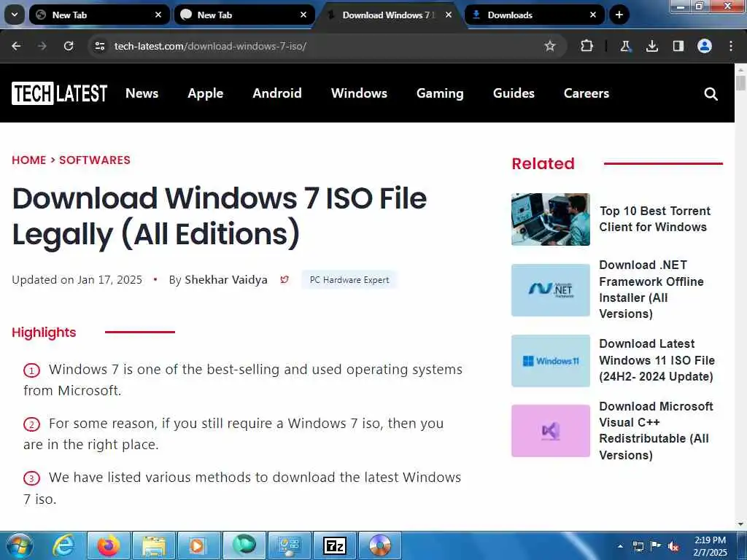Image resolution: width=747 pixels, height=560 pixels.
Task: Open Chrome Labs flask icon
Action: pyautogui.click(x=625, y=46)
